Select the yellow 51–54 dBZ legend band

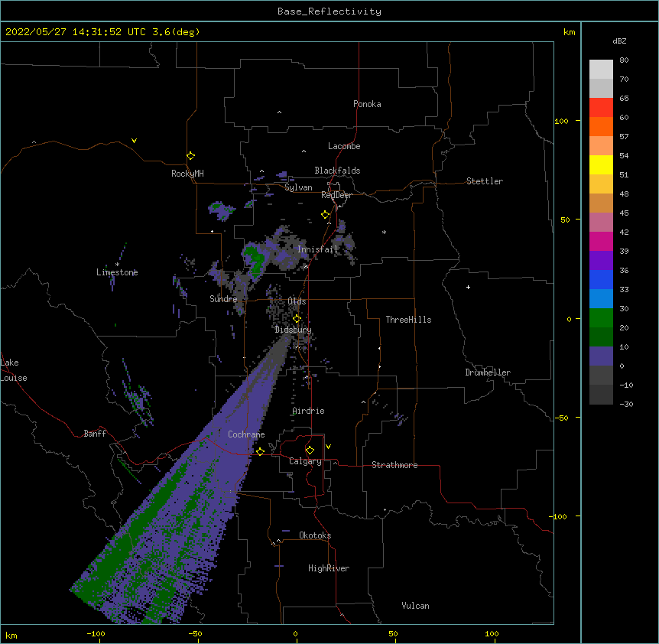[601, 164]
